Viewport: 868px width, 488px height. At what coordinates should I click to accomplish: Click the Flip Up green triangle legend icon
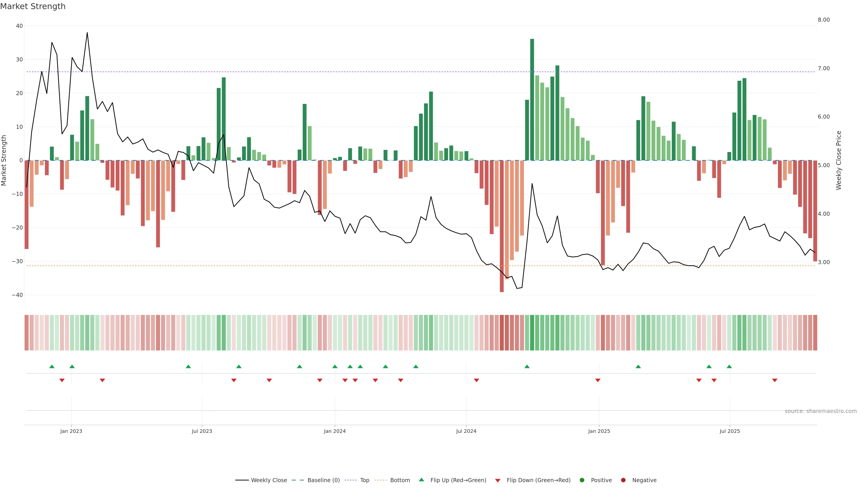click(421, 480)
